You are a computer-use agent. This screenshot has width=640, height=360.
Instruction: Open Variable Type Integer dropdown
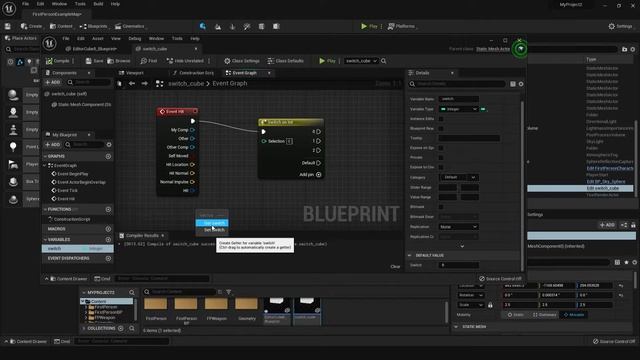[x=458, y=109]
